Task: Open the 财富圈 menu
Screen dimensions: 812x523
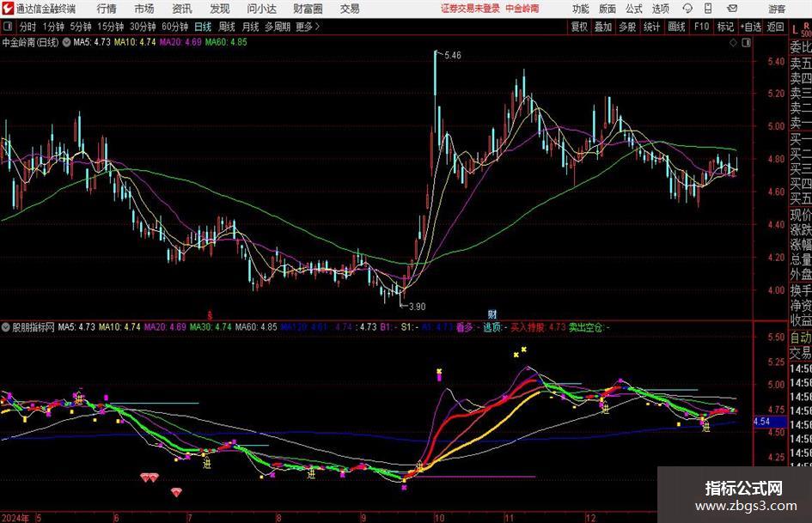Action: coord(308,9)
